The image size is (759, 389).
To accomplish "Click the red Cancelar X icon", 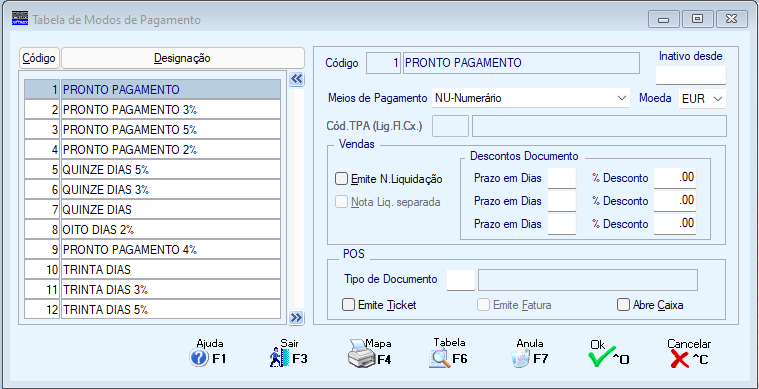I will [680, 359].
